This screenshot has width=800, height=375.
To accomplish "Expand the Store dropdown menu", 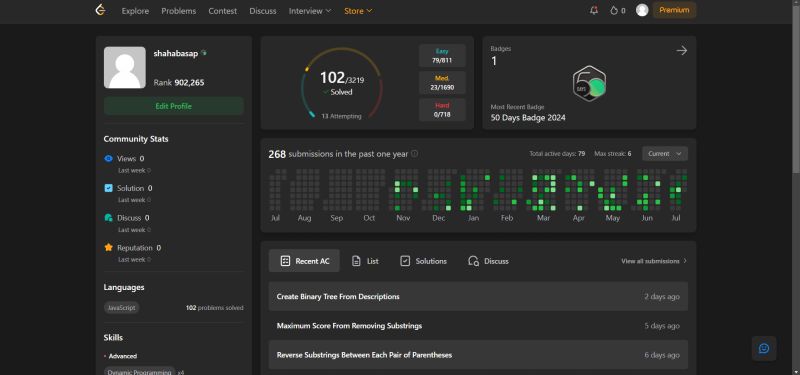I will coord(358,11).
